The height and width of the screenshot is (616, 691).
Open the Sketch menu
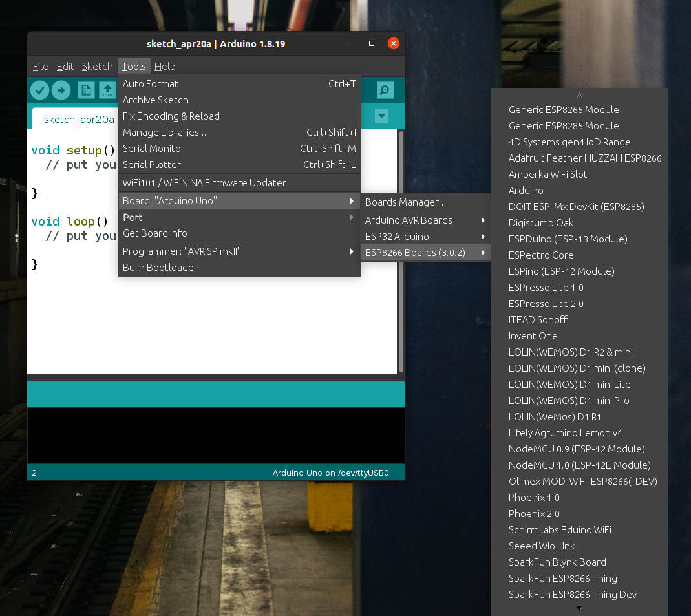[98, 67]
